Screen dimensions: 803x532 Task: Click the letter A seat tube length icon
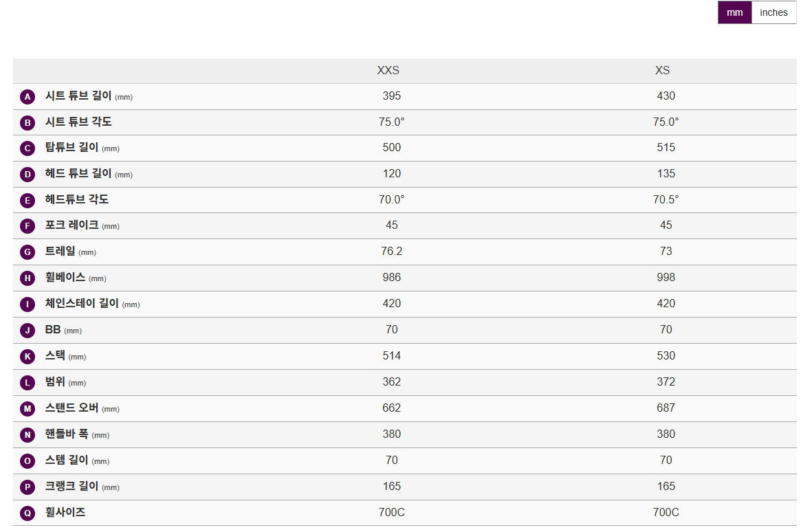coord(27,97)
